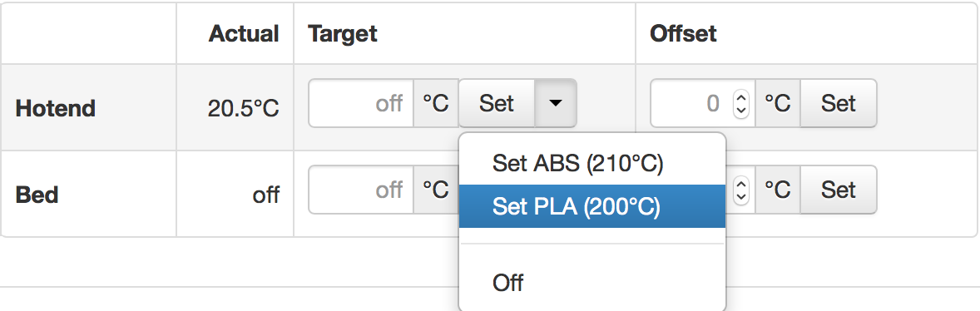Click the Target column header

point(343,33)
